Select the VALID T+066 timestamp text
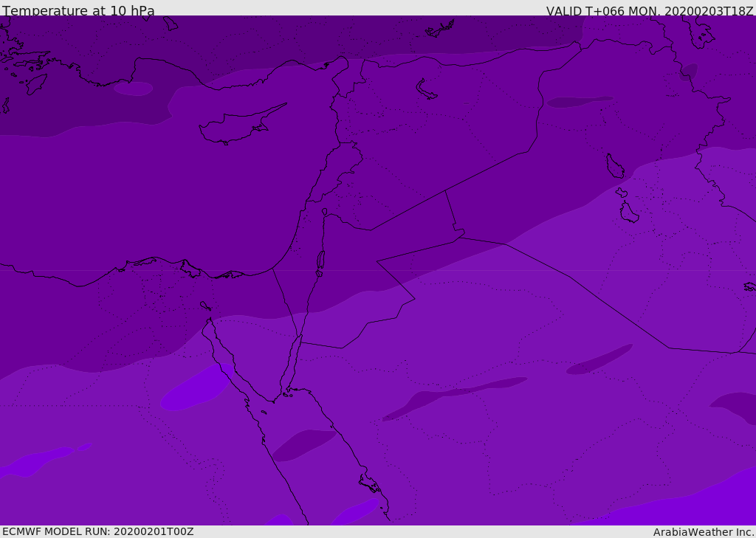 [x=649, y=11]
